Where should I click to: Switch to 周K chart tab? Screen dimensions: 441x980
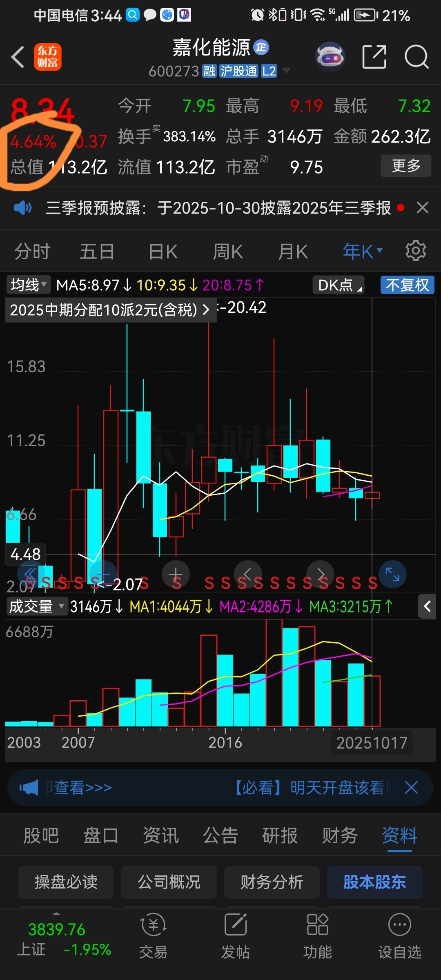[228, 251]
